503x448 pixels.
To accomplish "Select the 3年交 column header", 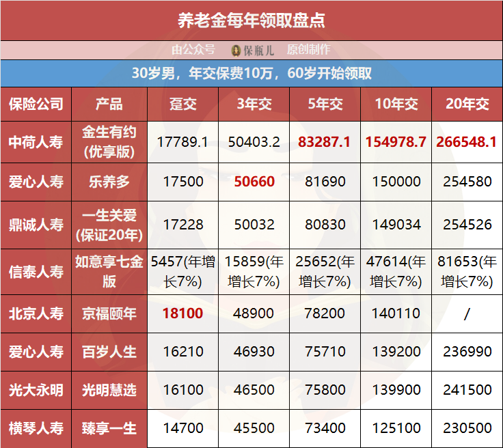I will coord(254,104).
